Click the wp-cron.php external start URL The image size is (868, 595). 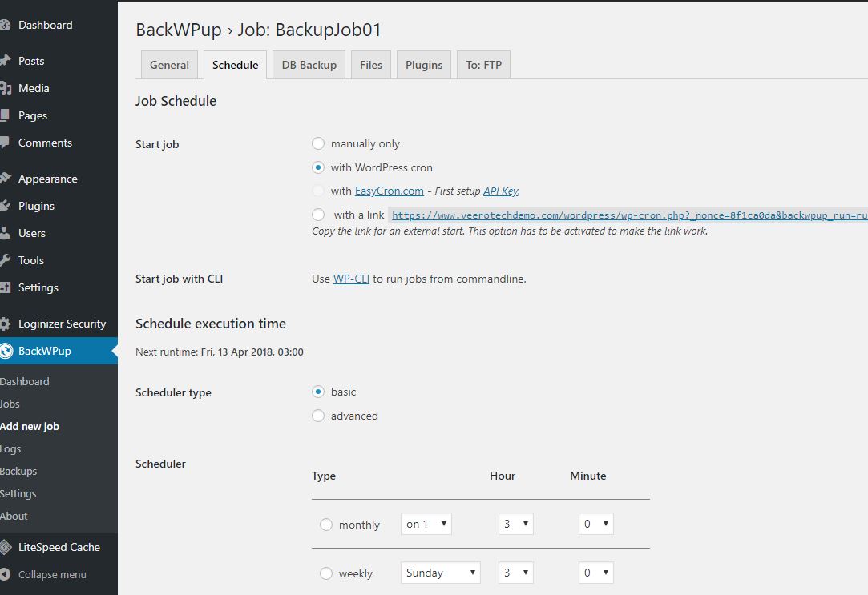[629, 215]
